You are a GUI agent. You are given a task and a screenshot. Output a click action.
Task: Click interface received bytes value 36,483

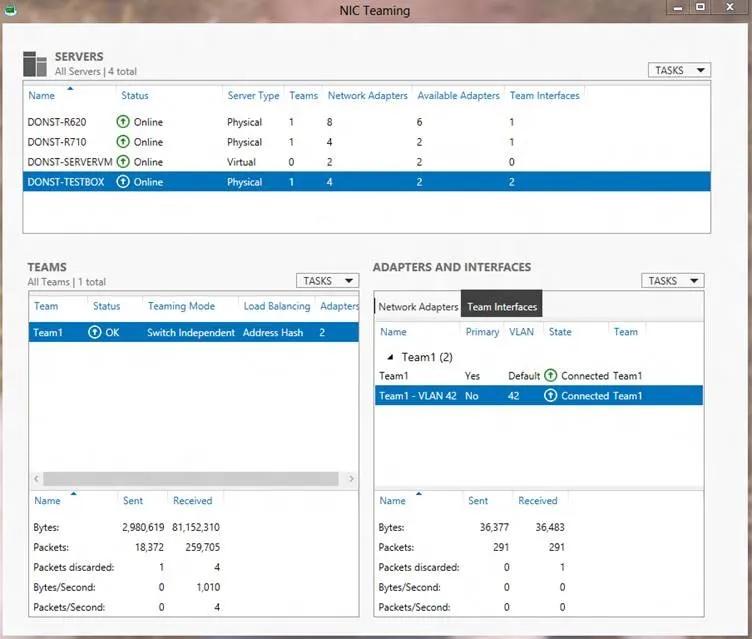point(550,527)
